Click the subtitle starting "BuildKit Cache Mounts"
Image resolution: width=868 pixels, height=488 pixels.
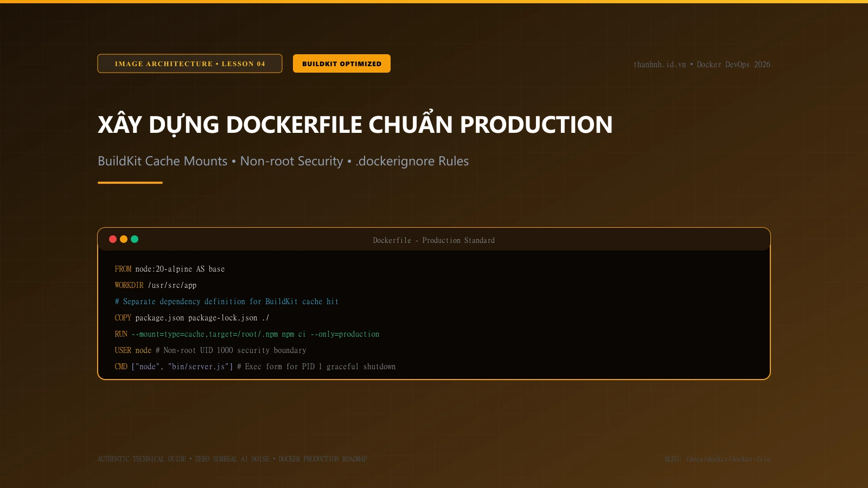click(x=283, y=161)
